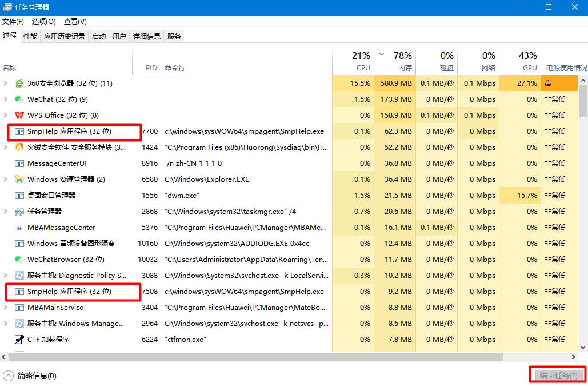Click the MBAMessageCenter process icon
This screenshot has width=588, height=387.
19,228
